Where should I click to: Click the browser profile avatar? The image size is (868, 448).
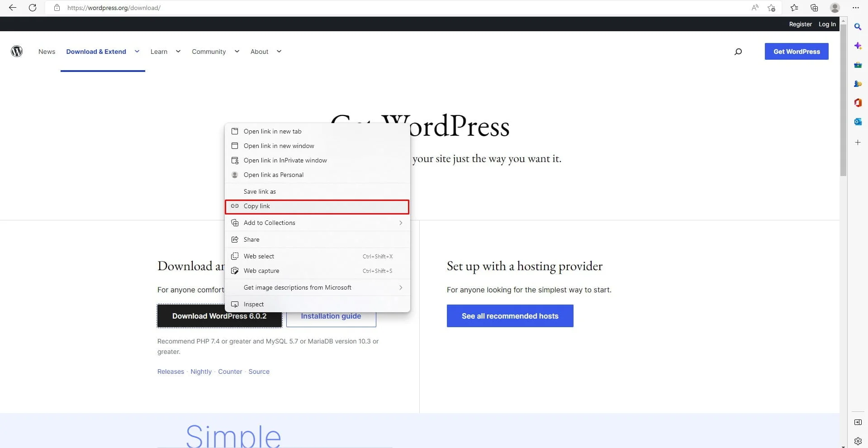(835, 8)
